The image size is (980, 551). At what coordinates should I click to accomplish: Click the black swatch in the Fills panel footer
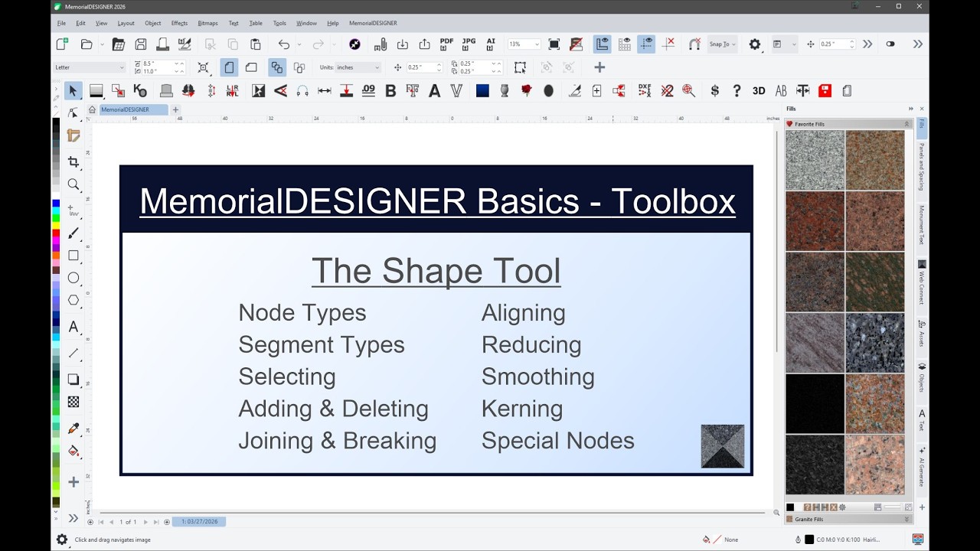(790, 507)
